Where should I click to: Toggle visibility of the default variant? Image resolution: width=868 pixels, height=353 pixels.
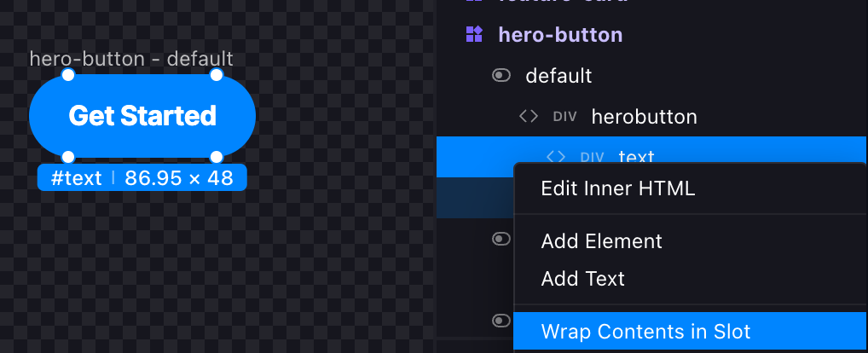pyautogui.click(x=501, y=76)
